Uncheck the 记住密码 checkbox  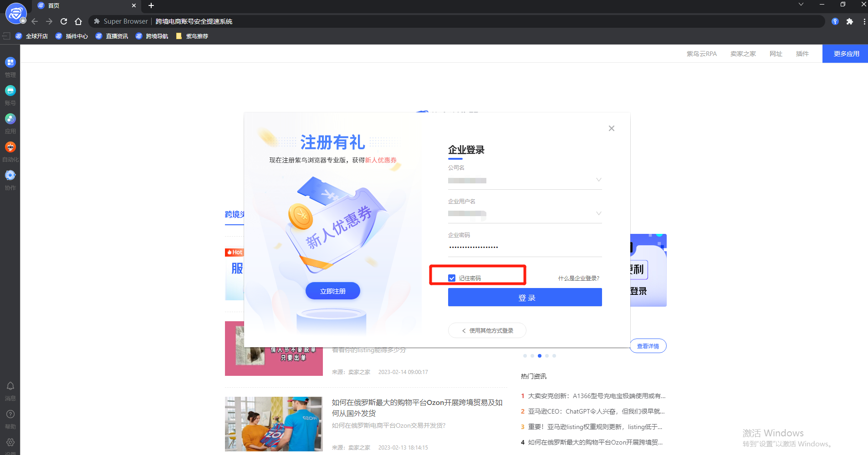[x=452, y=278]
